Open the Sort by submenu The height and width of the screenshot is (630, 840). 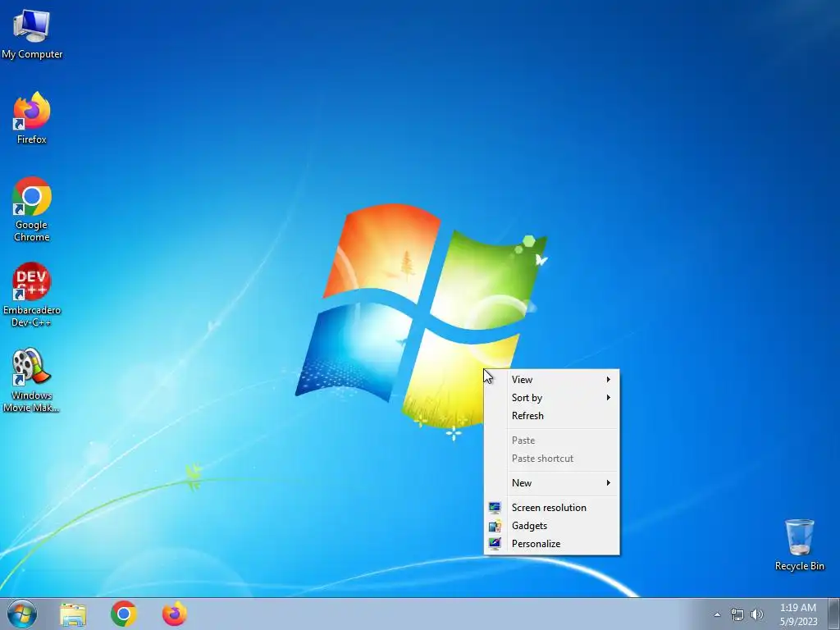coord(551,398)
